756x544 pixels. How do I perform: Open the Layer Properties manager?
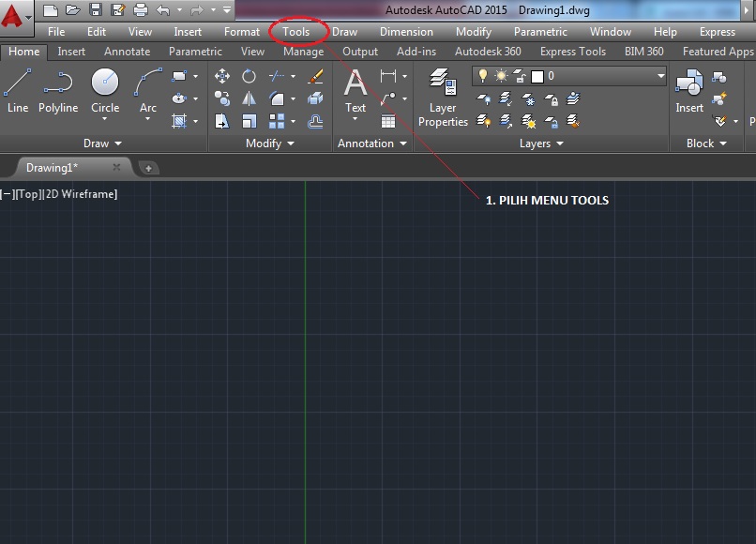[443, 98]
